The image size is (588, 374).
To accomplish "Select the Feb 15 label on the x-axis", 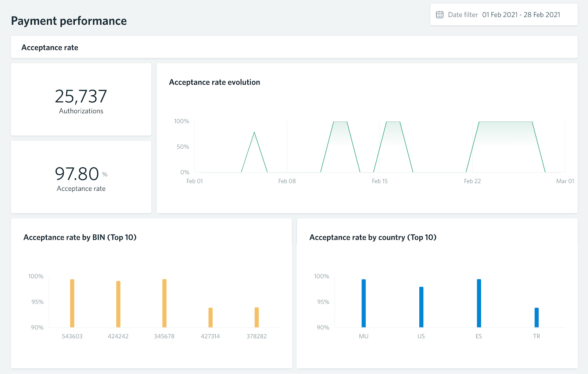I will [x=380, y=181].
